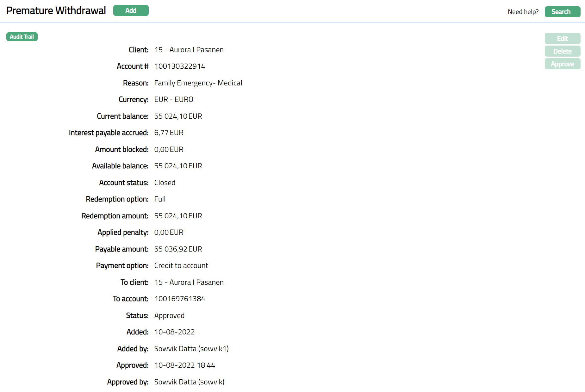Click the Premature Withdrawal page heading
The width and height of the screenshot is (585, 392).
(x=56, y=10)
